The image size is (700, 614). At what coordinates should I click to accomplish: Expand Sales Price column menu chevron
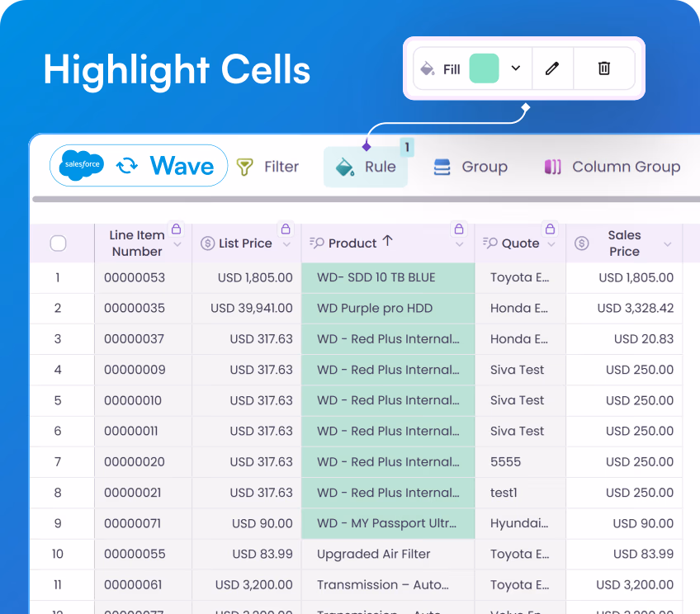click(668, 244)
